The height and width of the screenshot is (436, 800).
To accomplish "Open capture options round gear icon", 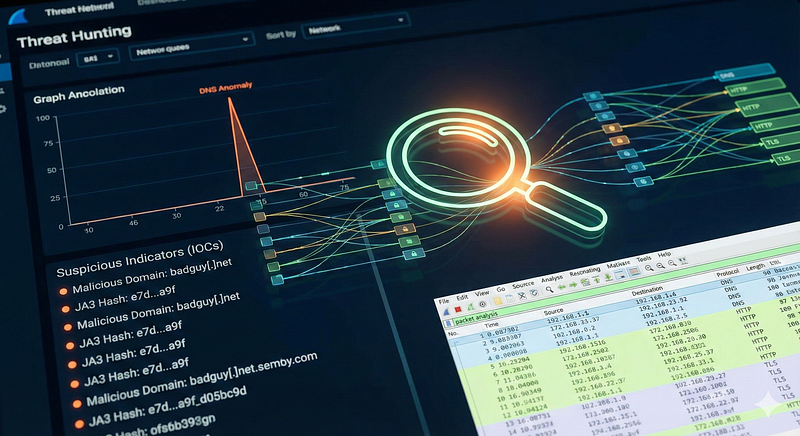I will click(x=482, y=304).
